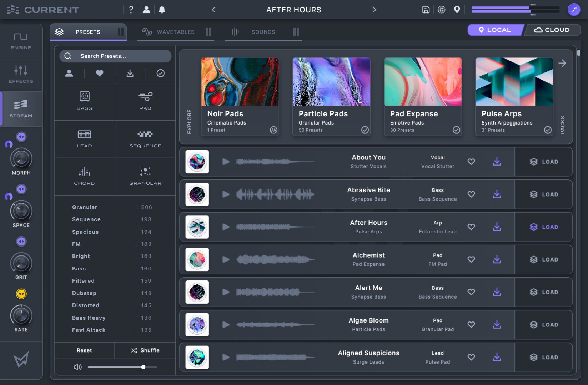The image size is (588, 385).
Task: Click the Morph knob
Action: (21, 159)
